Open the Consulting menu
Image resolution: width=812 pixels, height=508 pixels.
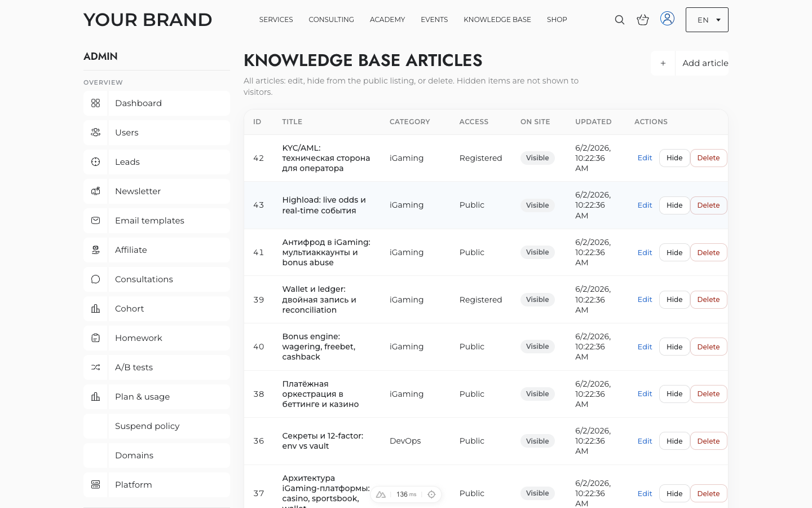(331, 20)
